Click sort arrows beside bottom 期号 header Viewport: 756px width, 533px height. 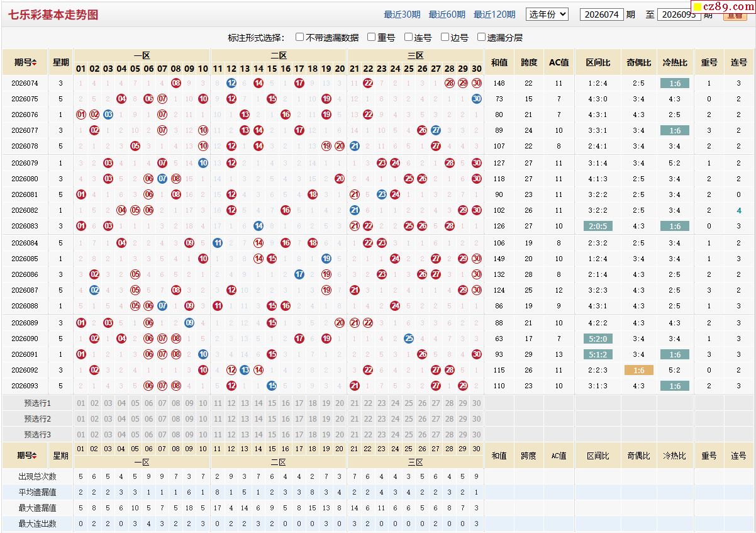pos(35,456)
